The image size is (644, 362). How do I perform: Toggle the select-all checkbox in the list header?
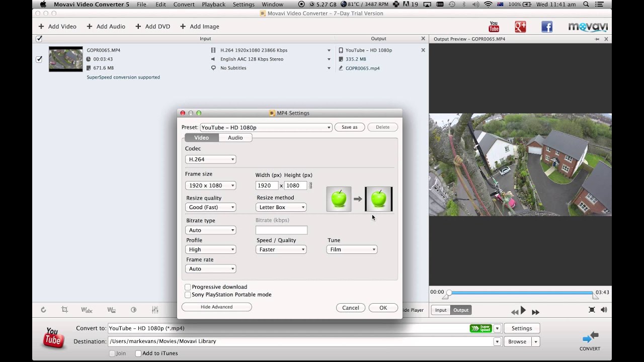tap(39, 39)
